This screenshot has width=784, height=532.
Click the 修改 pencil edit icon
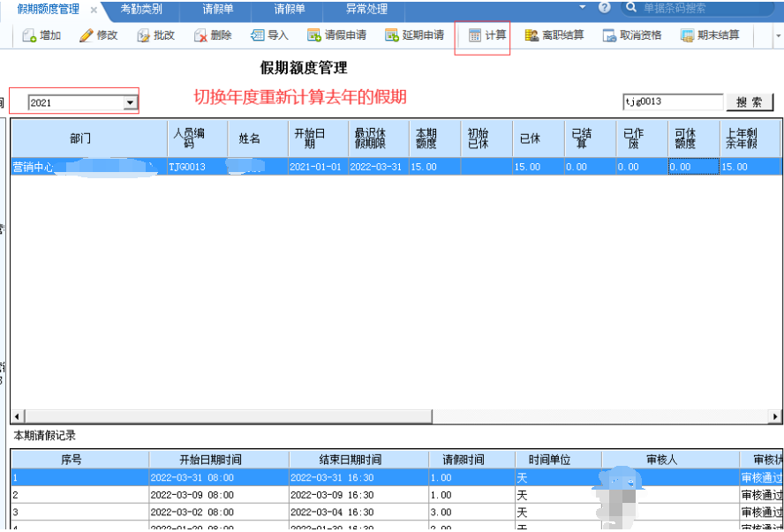click(86, 36)
